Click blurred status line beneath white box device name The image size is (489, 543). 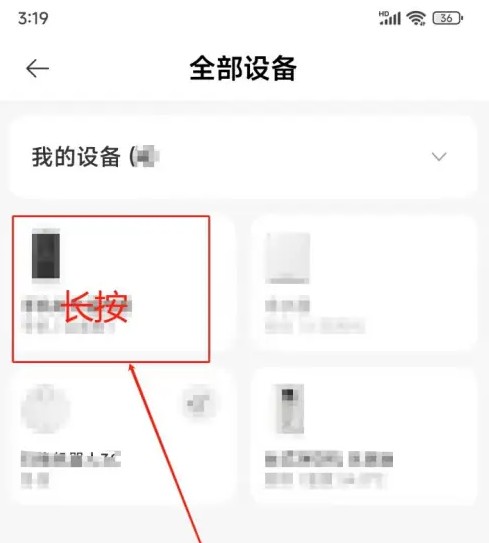314,326
